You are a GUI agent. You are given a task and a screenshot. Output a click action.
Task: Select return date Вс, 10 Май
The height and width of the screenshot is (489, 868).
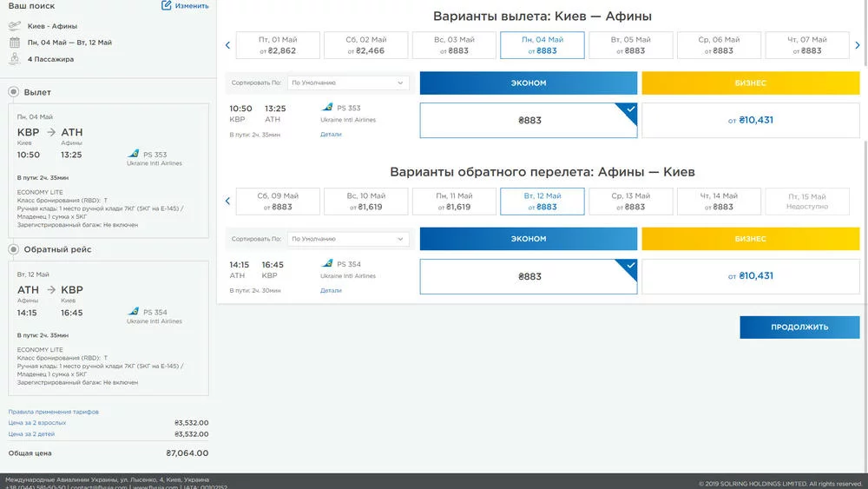tap(366, 201)
